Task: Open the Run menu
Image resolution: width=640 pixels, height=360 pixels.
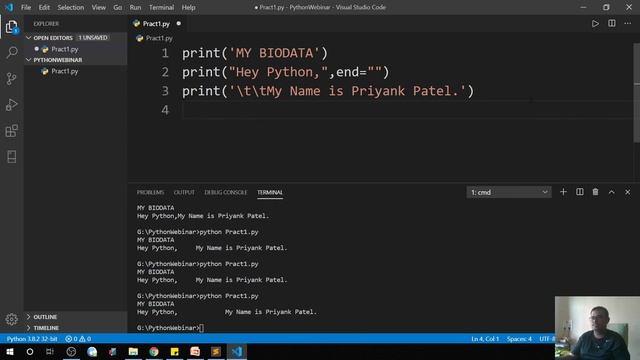Action: coord(135,7)
